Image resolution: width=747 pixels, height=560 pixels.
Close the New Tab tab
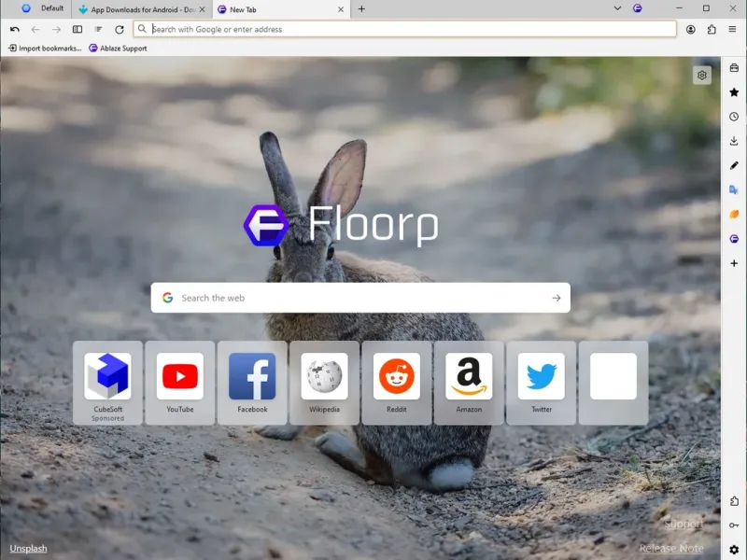(x=341, y=9)
